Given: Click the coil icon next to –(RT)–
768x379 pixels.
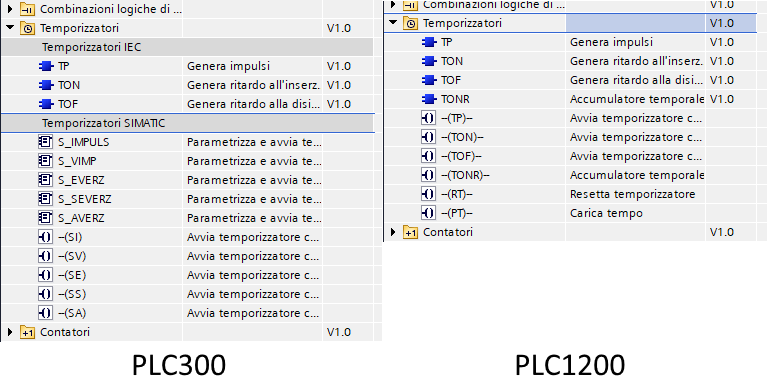Looking at the screenshot, I should [428, 194].
